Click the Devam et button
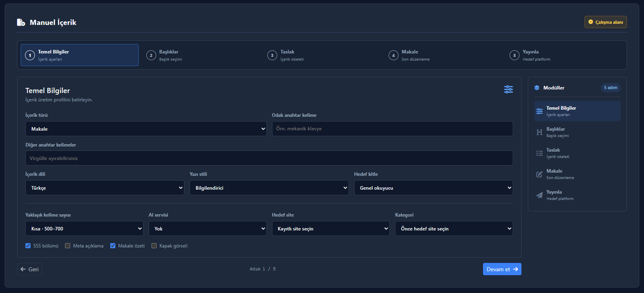This screenshot has height=293, width=644. [502, 269]
